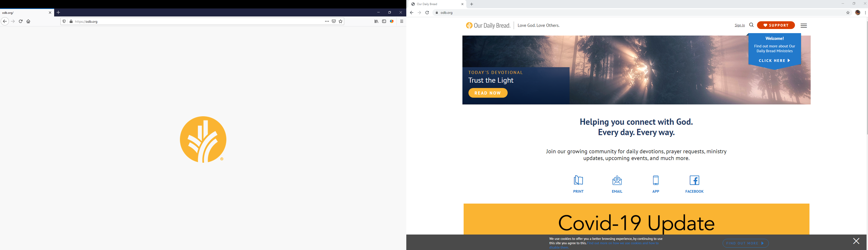
Task: Toggle the bookmark star in Chrome
Action: pos(848,13)
